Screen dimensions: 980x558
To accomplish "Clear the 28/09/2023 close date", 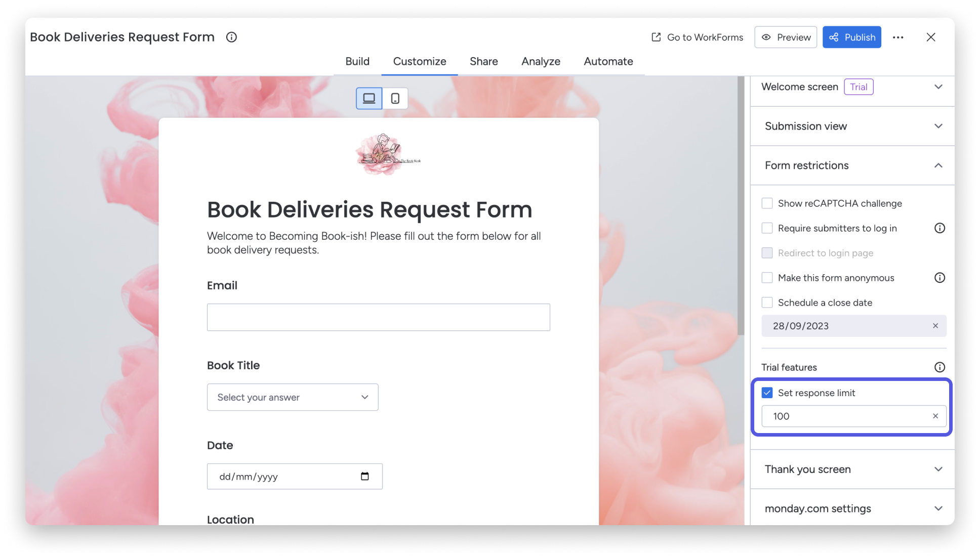I will point(935,326).
